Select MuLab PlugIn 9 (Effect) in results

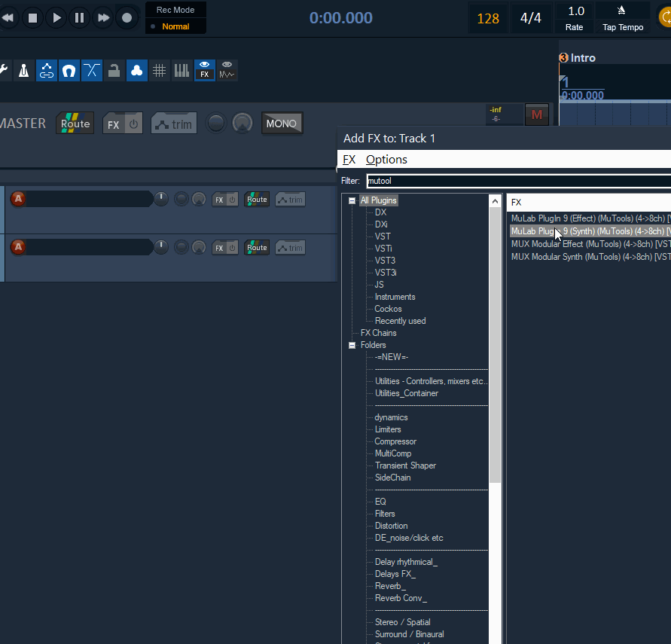(590, 218)
